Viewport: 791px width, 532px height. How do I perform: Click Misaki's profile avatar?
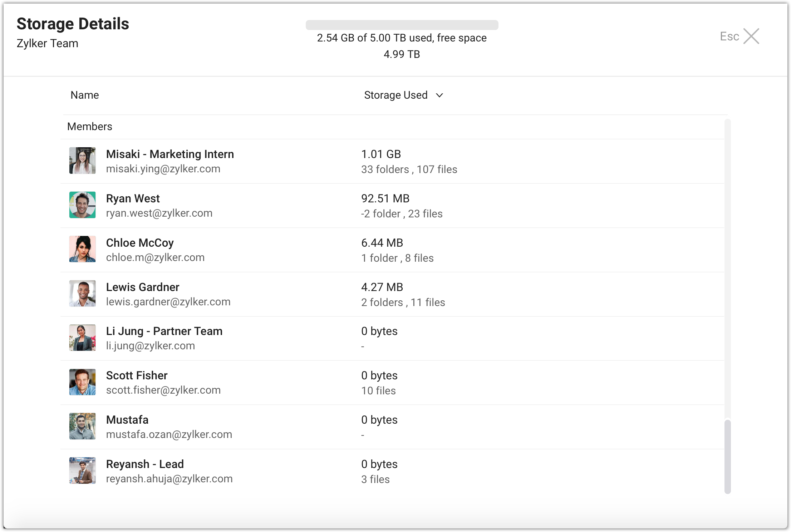[82, 161]
